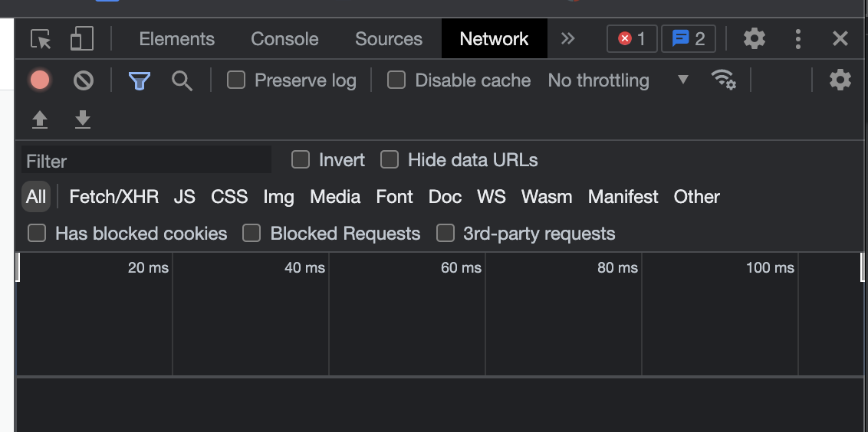Image resolution: width=868 pixels, height=432 pixels.
Task: Import HAR file upload icon
Action: coord(40,119)
